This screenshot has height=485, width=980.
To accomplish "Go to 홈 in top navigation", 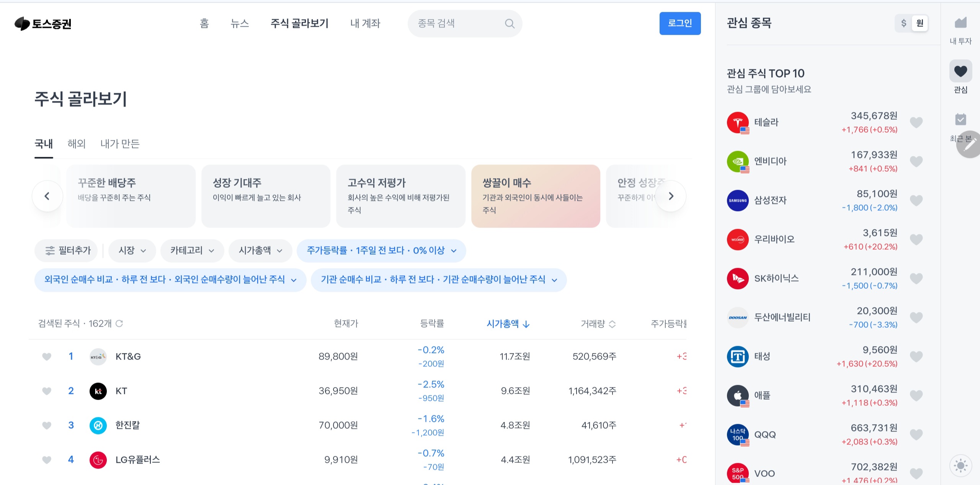I will pyautogui.click(x=204, y=24).
